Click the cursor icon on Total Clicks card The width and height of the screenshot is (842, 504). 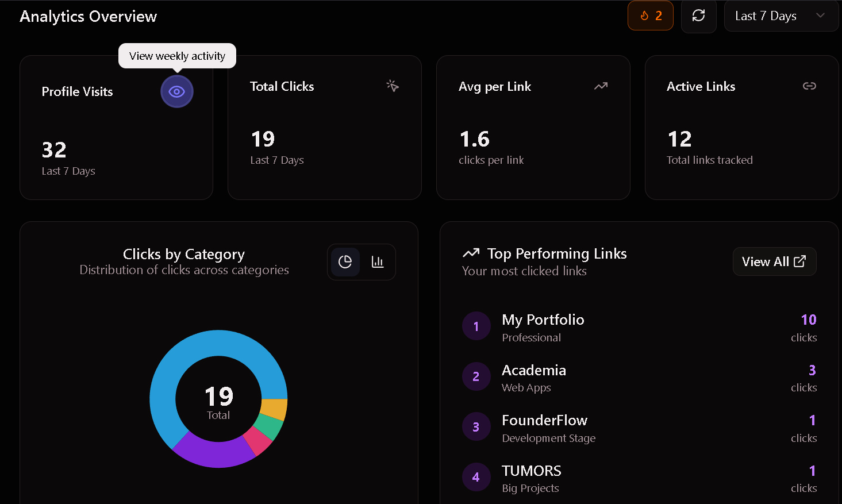pyautogui.click(x=393, y=86)
